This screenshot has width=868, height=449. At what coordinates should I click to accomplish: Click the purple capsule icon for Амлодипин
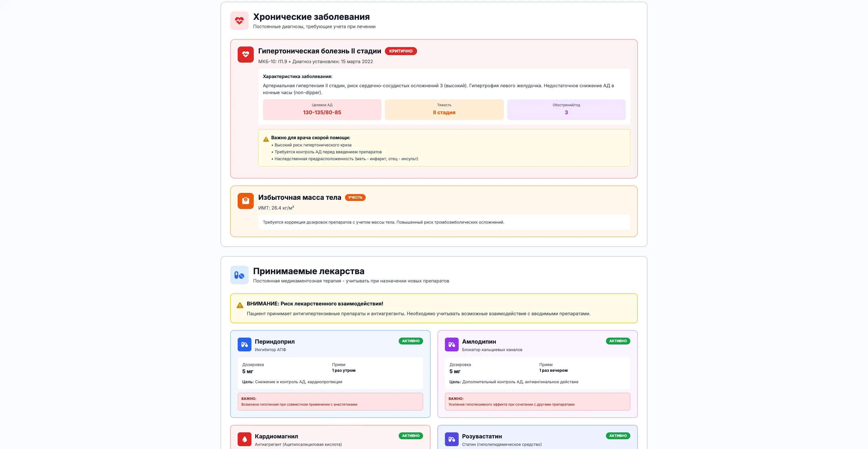click(452, 345)
